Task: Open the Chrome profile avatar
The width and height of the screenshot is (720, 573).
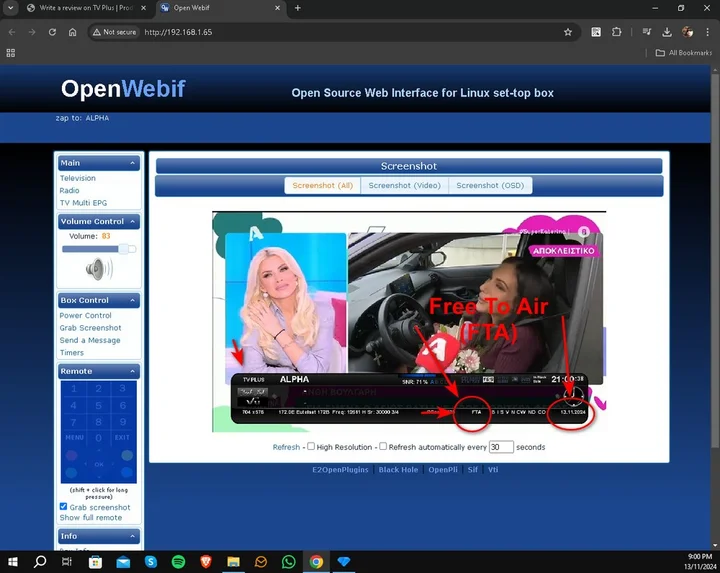Action: point(687,32)
